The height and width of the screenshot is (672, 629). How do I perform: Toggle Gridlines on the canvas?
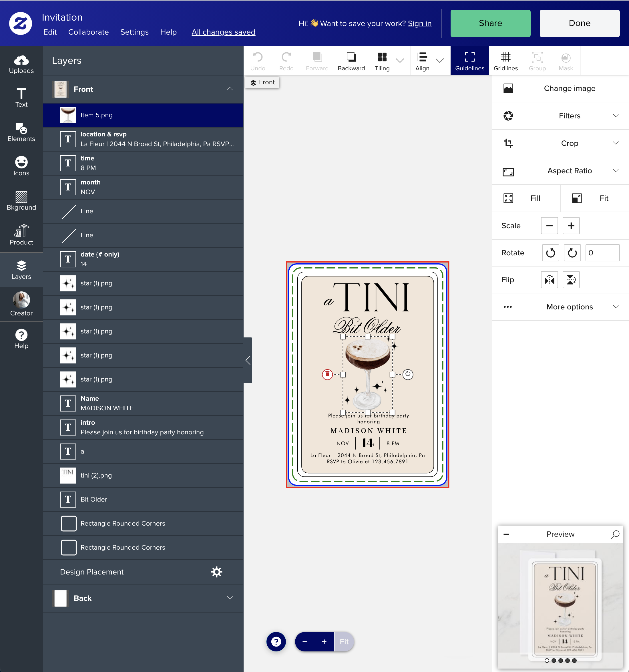505,61
